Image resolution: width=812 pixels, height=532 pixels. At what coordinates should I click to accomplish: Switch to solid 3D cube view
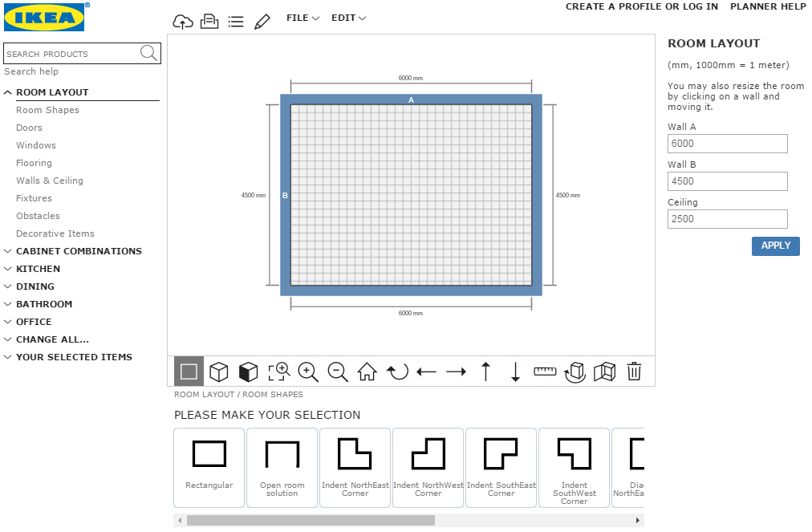[x=249, y=372]
